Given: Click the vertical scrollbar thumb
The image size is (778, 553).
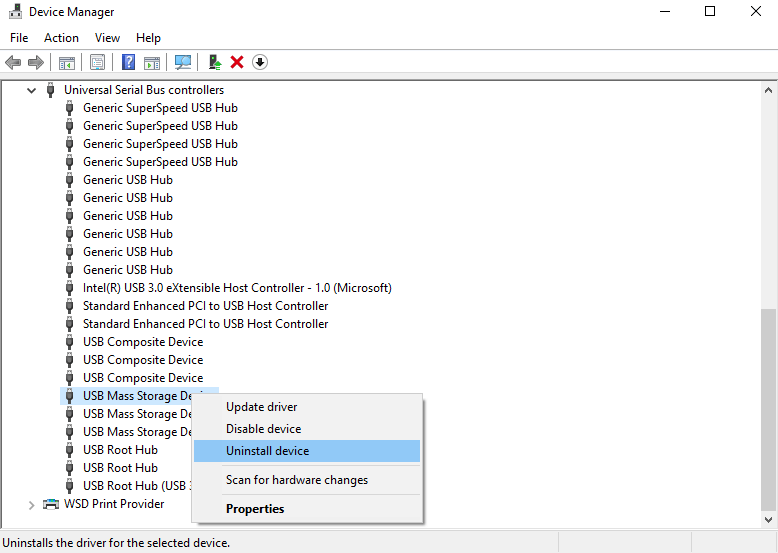Looking at the screenshot, I should (x=768, y=410).
